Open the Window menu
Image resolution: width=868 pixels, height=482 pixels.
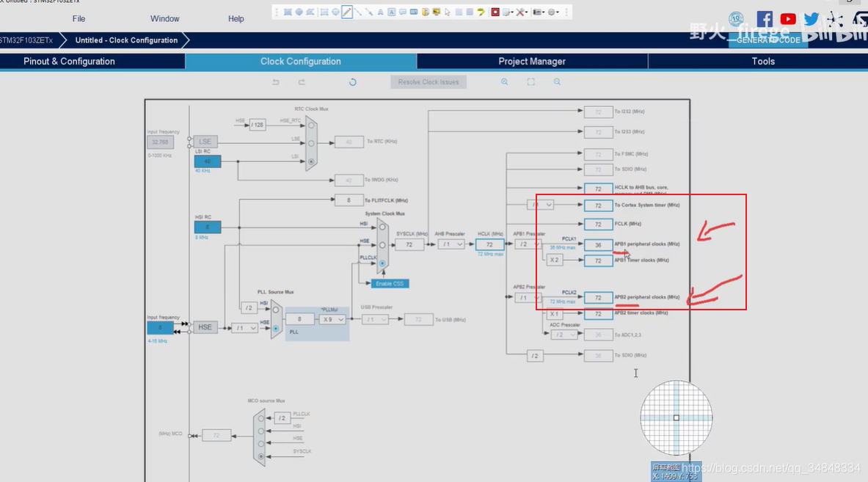[x=165, y=19]
